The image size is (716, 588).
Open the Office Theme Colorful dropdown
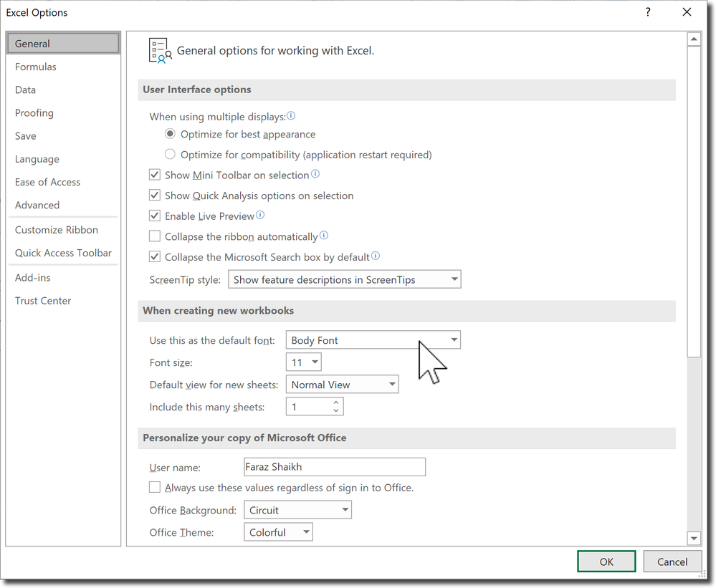(278, 532)
